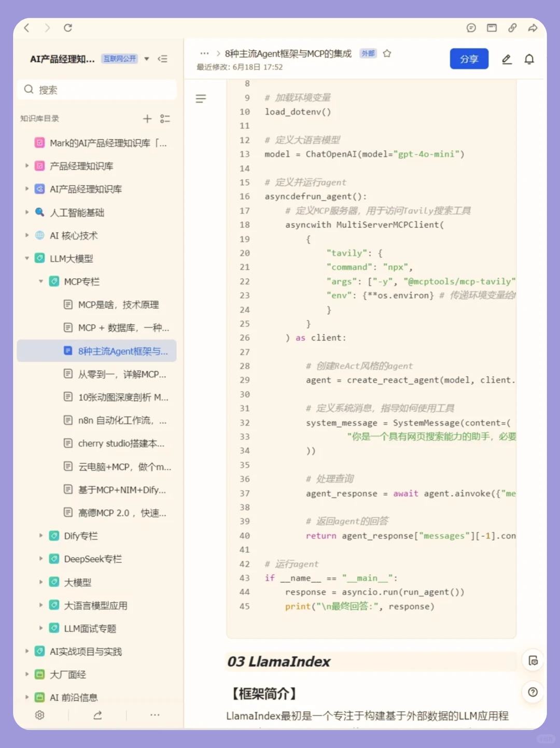Click the 外部 tag next to title

[x=368, y=53]
